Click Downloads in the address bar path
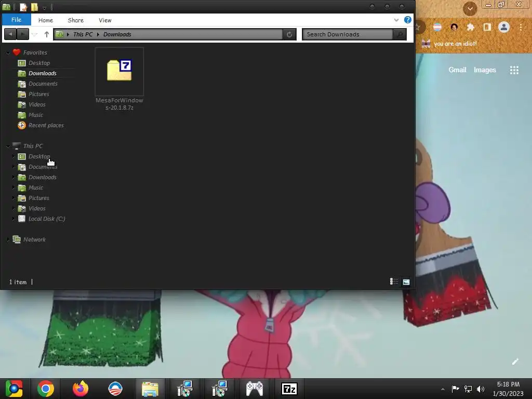Viewport: 532px width, 399px height. pyautogui.click(x=117, y=34)
